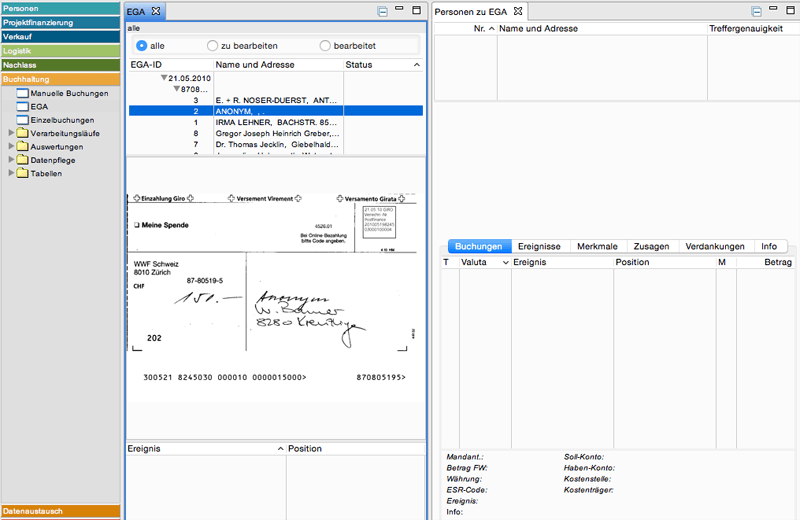Viewport: 800px width, 520px height.
Task: Click the EGA item icon in sidebar
Action: [22, 106]
